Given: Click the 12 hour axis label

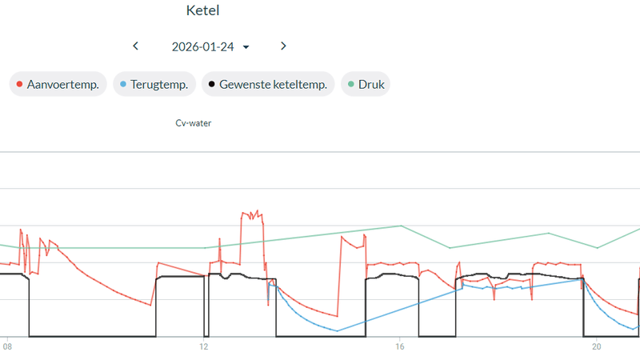Looking at the screenshot, I should coord(203,347).
